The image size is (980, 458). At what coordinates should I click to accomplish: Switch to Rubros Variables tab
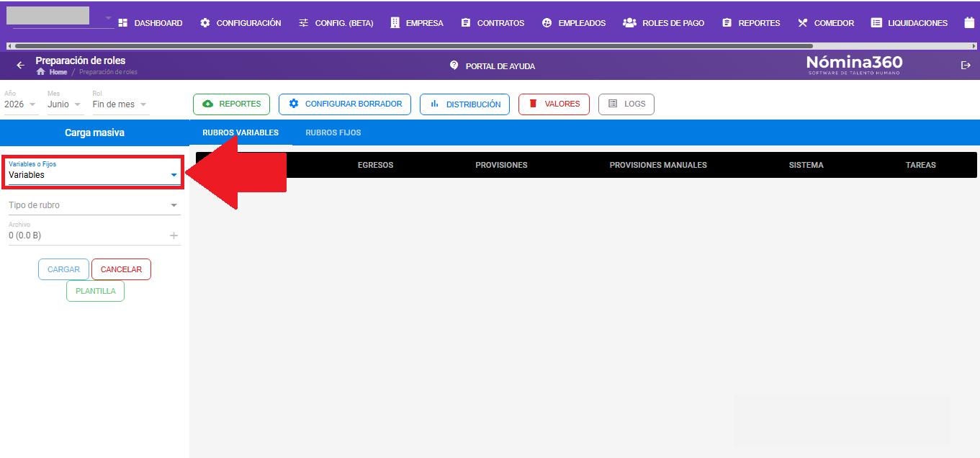click(240, 133)
